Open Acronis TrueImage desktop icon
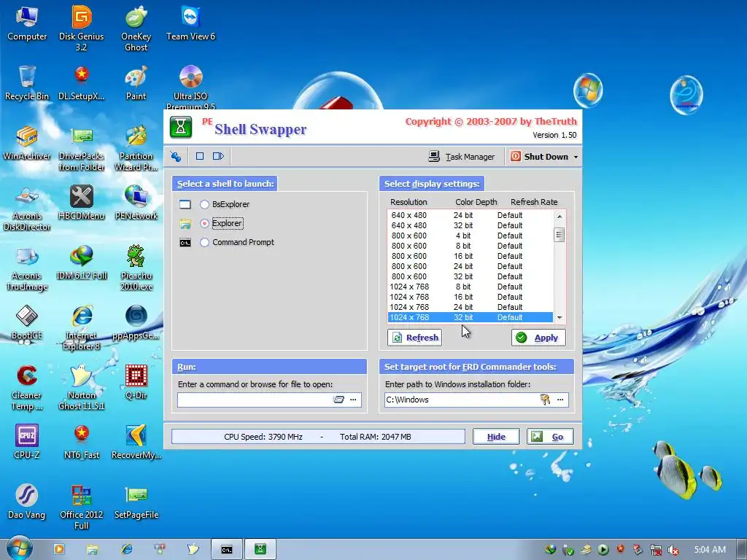747x560 pixels. (x=27, y=268)
